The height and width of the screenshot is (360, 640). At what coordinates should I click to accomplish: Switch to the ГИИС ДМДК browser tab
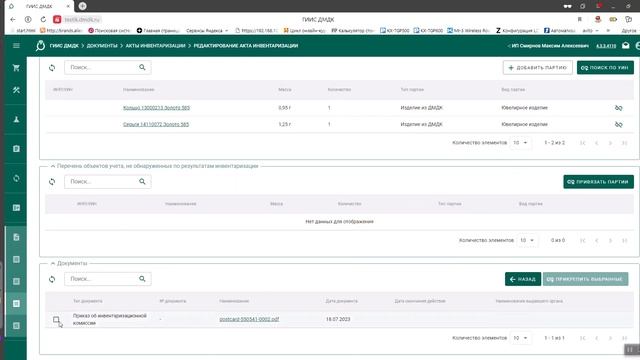(x=40, y=6)
